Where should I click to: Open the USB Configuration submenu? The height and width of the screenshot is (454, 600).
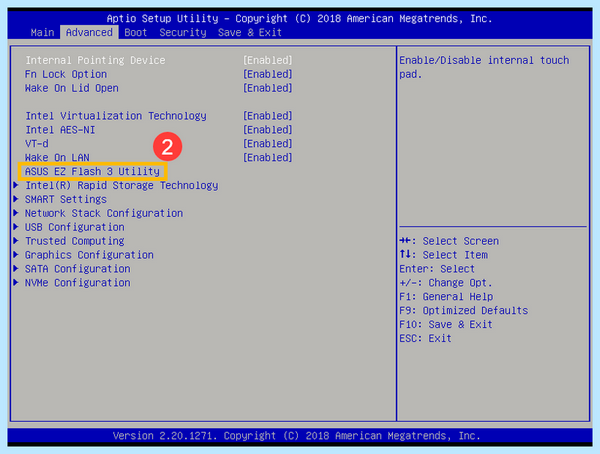[x=75, y=227]
